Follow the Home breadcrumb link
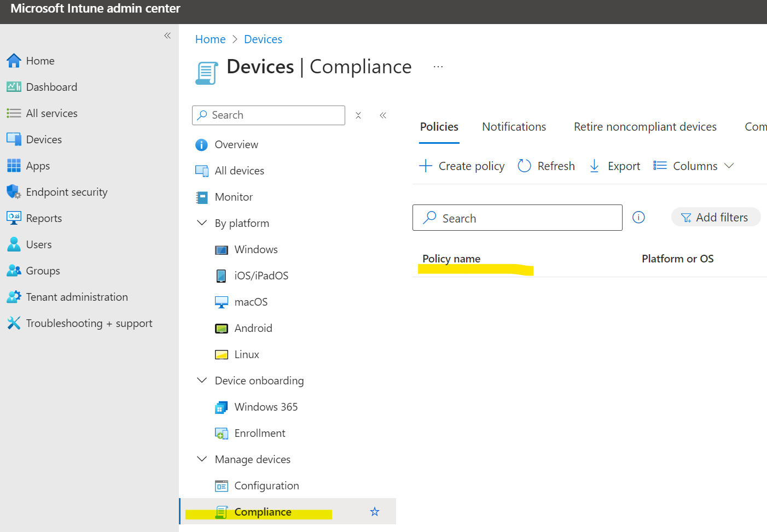The height and width of the screenshot is (532, 767). tap(211, 39)
